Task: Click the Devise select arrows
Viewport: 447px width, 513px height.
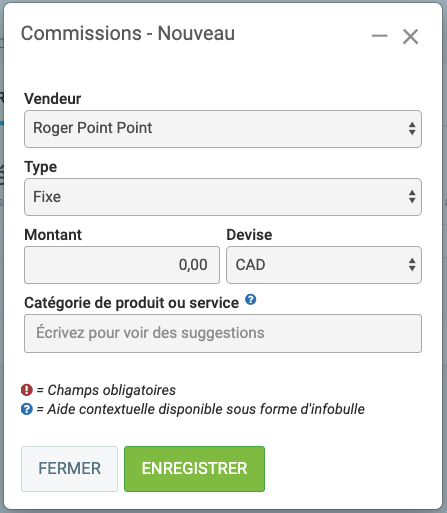Action: pyautogui.click(x=412, y=265)
